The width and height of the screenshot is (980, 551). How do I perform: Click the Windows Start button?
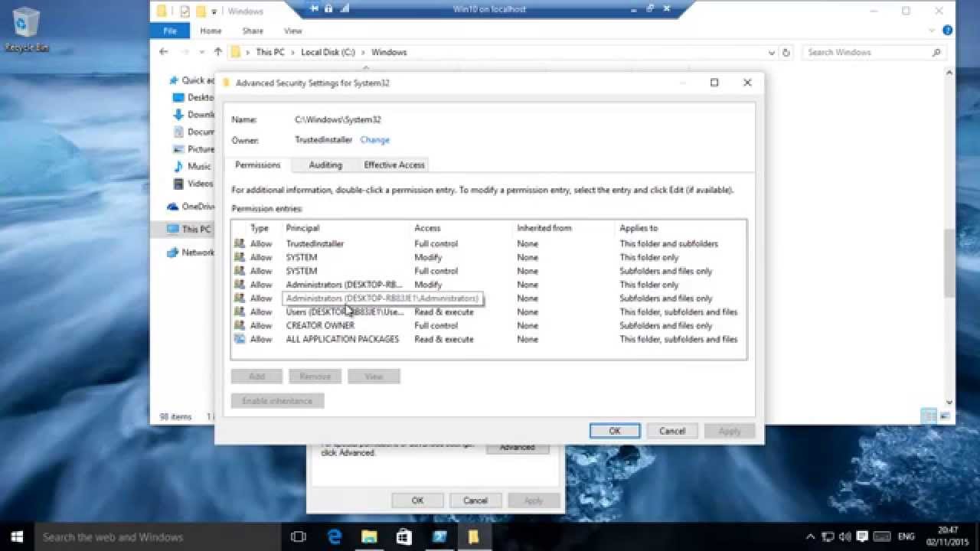point(17,536)
